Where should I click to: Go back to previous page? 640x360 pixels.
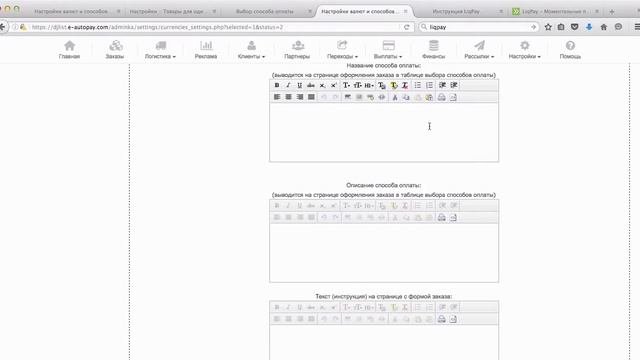[3, 27]
